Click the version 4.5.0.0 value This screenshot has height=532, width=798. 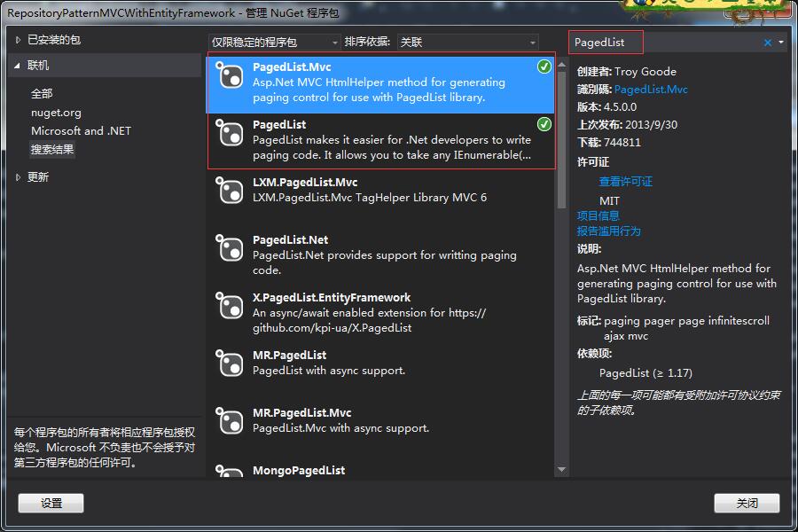click(620, 107)
